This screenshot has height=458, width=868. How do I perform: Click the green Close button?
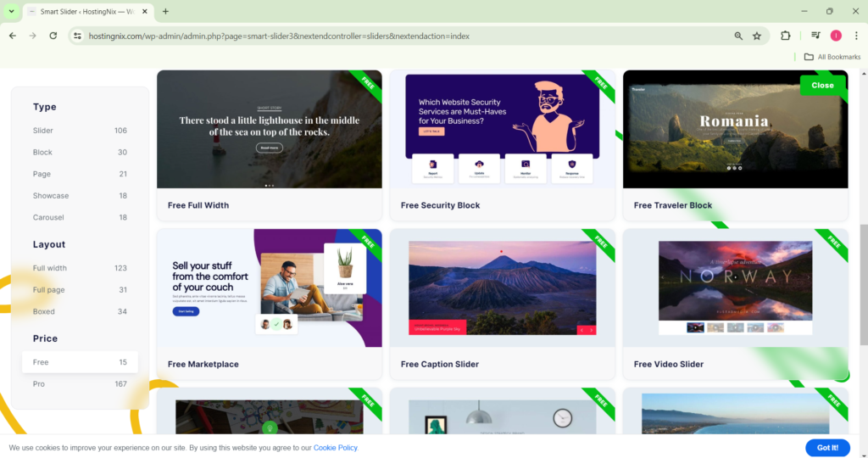click(x=822, y=86)
